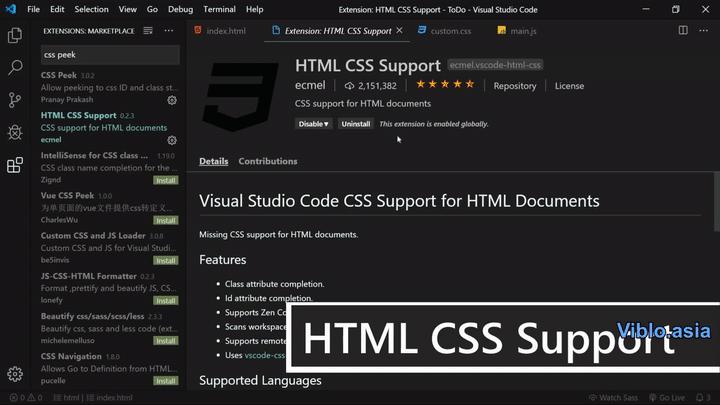720x405 pixels.
Task: Switch to the index.html tab
Action: click(x=220, y=31)
